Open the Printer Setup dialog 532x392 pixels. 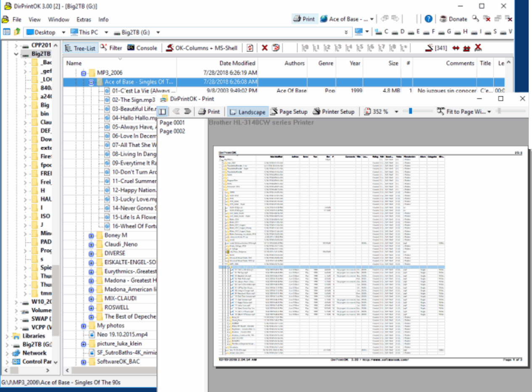coord(334,111)
